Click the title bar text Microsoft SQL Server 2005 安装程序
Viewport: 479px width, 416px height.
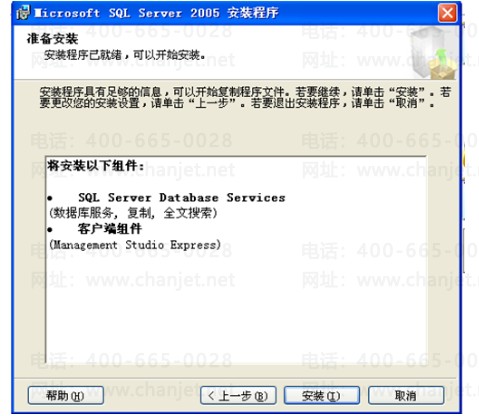click(156, 13)
